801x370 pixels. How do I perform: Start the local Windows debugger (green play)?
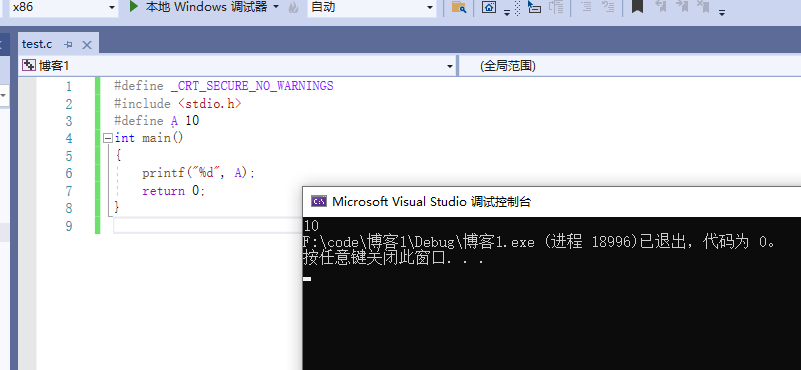pyautogui.click(x=134, y=7)
